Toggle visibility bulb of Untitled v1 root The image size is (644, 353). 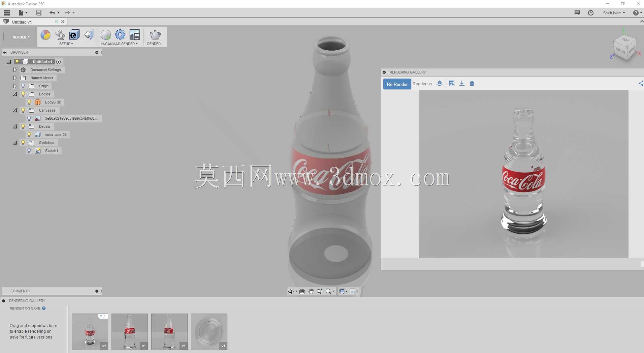point(17,62)
